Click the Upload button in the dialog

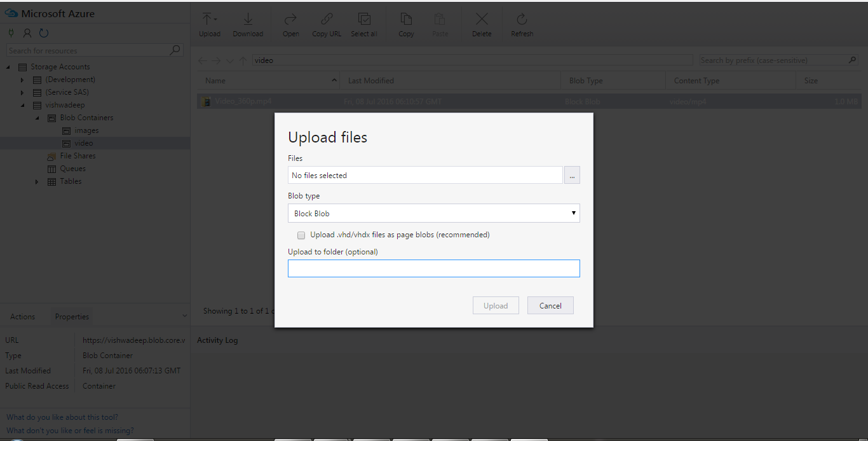pos(496,305)
